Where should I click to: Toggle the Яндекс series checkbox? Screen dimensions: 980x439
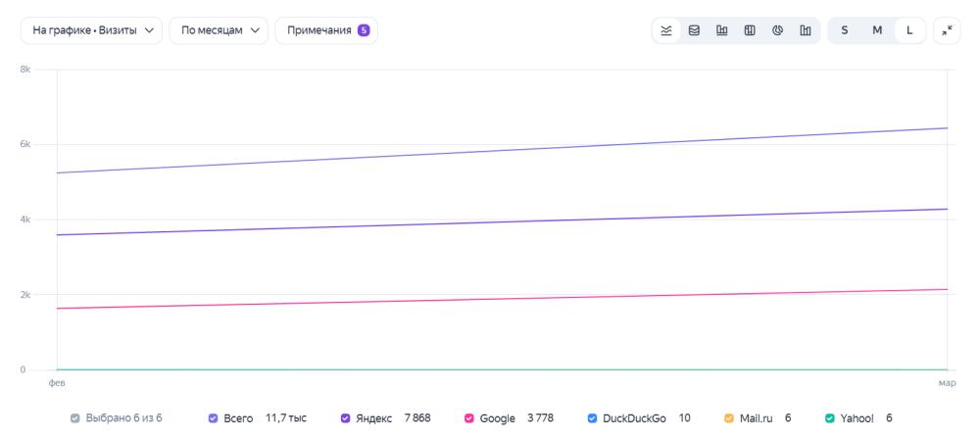click(x=346, y=418)
